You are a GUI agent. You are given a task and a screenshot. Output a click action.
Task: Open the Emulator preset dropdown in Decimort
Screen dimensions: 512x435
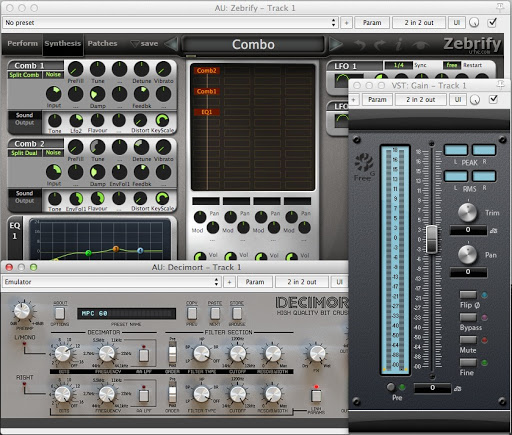(x=112, y=282)
